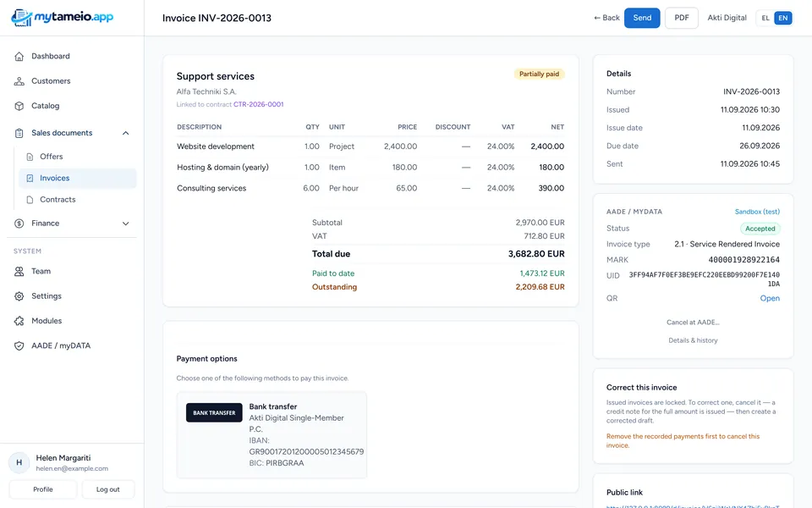The width and height of the screenshot is (812, 508).
Task: Open Details & history
Action: click(x=693, y=340)
